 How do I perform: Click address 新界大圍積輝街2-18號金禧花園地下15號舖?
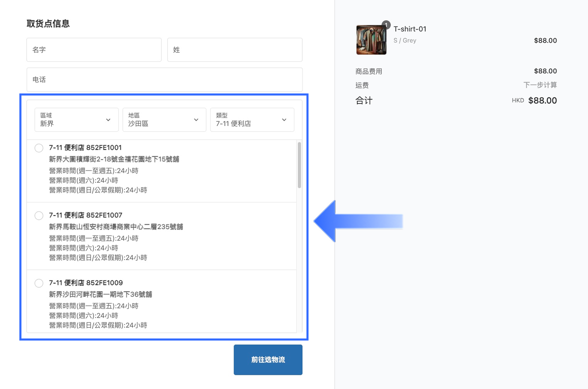[114, 159]
